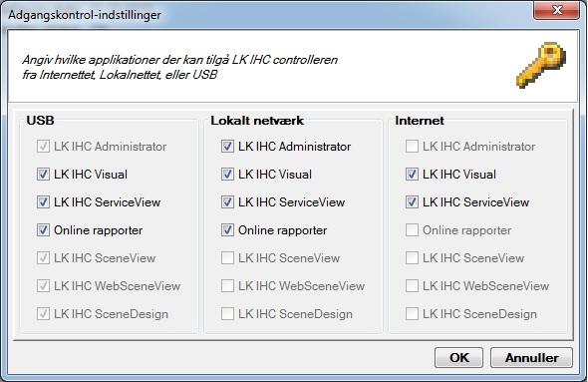588x382 pixels.
Task: Click the golden key icon
Action: (541, 65)
